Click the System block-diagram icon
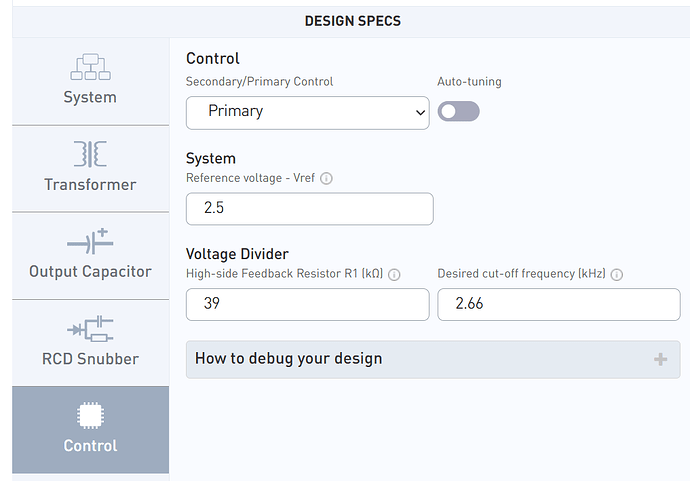The width and height of the screenshot is (690, 481). [90, 67]
